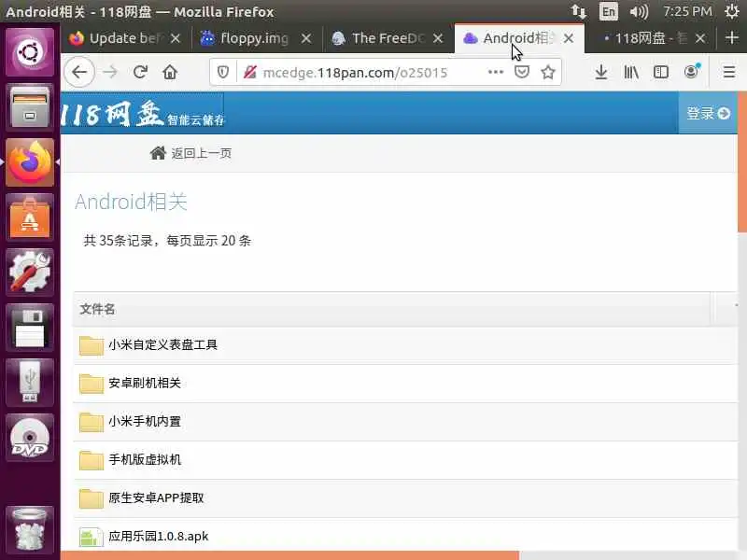The image size is (747, 560).
Task: Bookmark this page with the star
Action: click(548, 73)
